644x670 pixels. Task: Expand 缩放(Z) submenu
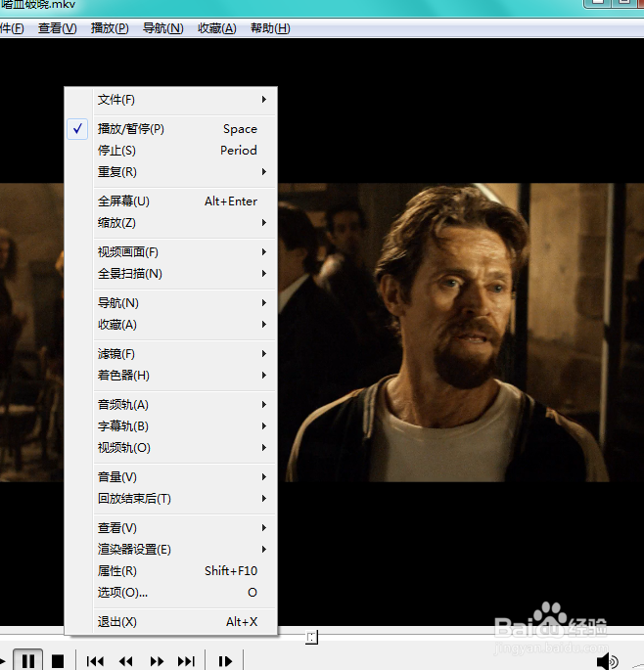coord(170,223)
